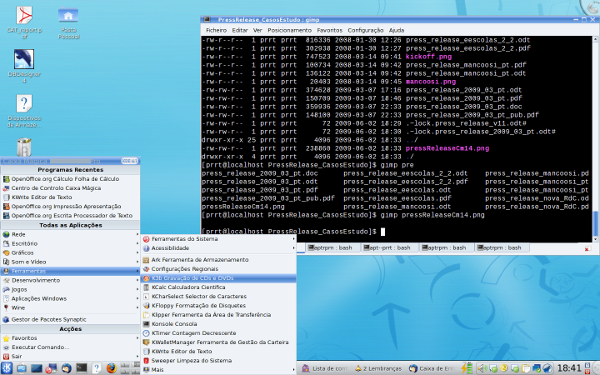Open Dispositivos de Armazenamento desktop icon
This screenshot has height=375, width=600.
24,111
